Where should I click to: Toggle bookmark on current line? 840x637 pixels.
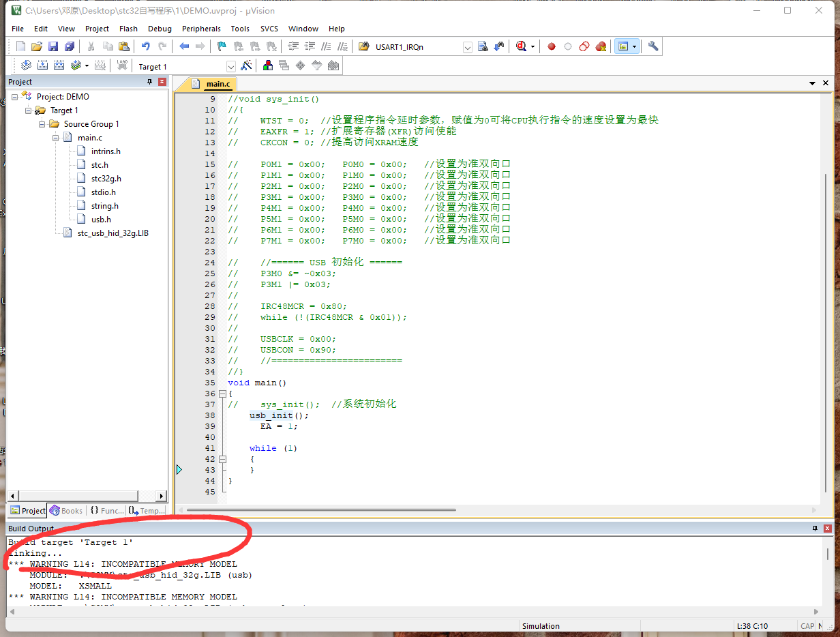coord(222,46)
